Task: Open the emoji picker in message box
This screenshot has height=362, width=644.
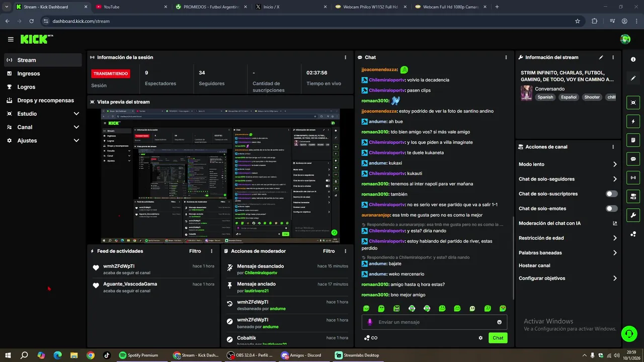Action: tap(499, 322)
